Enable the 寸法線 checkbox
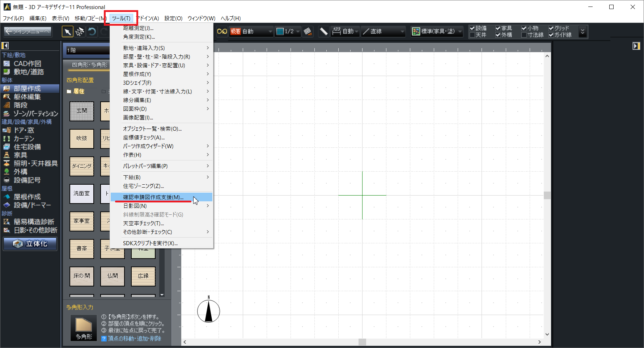 point(524,35)
